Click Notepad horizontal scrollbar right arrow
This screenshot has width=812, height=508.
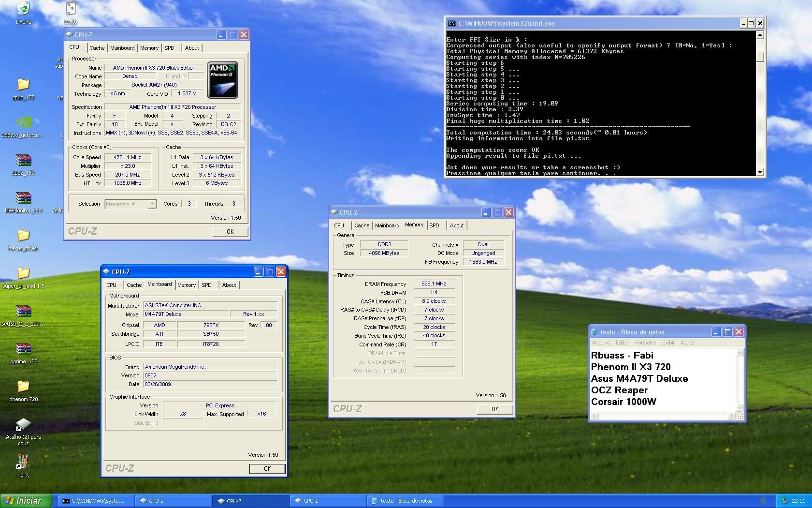tap(731, 416)
